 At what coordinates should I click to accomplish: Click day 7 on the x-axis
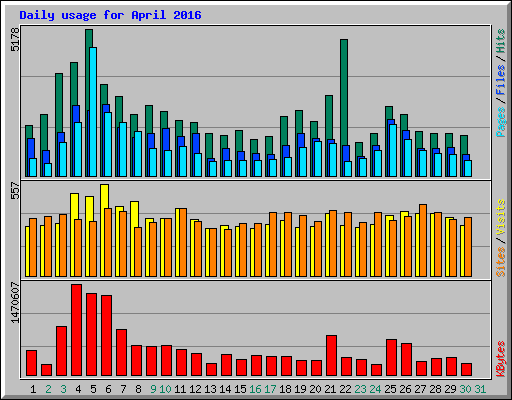[x=123, y=389]
